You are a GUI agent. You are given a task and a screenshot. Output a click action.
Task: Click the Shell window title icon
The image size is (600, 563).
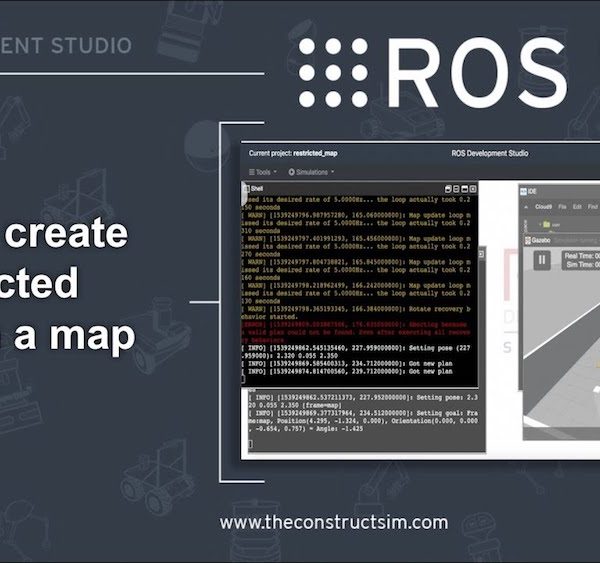(x=246, y=189)
